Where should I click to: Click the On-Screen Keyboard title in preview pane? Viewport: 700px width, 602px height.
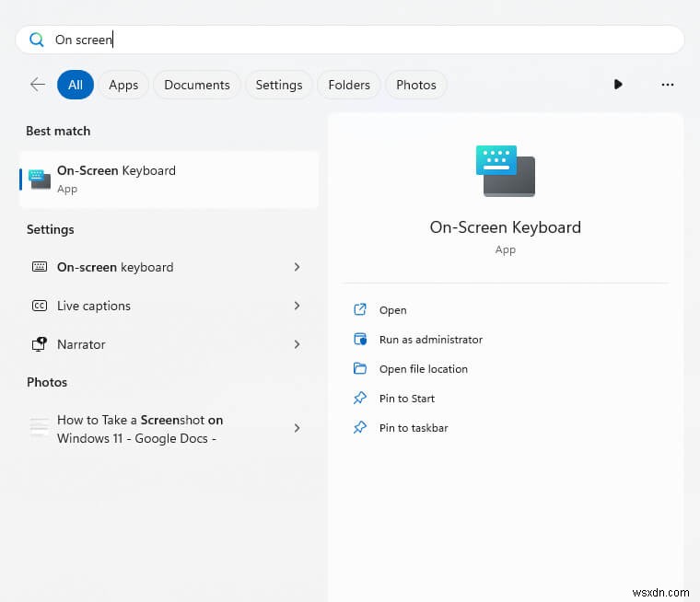[x=506, y=227]
